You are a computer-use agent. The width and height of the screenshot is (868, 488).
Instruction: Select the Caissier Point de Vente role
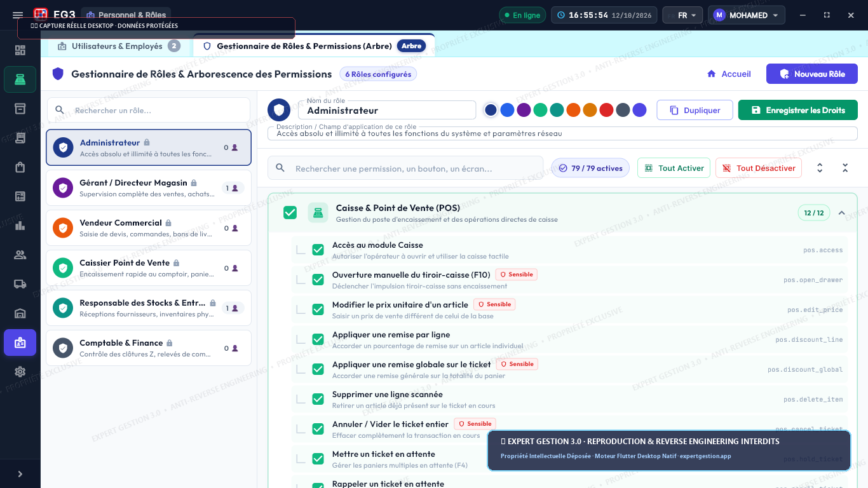click(149, 268)
